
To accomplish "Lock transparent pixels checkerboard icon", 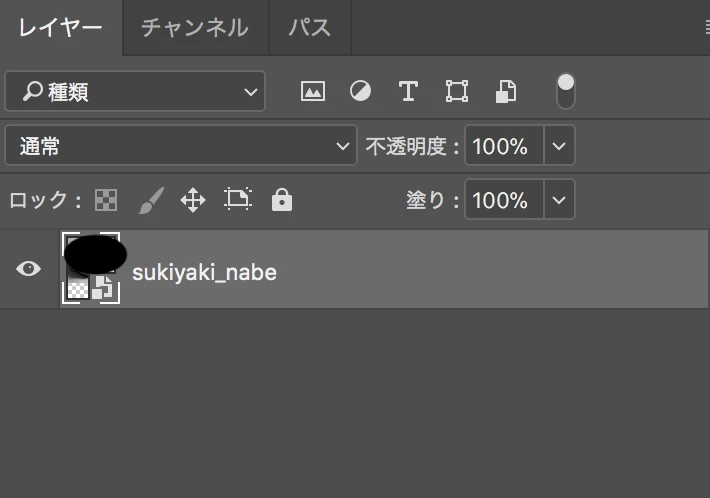I will coord(106,200).
